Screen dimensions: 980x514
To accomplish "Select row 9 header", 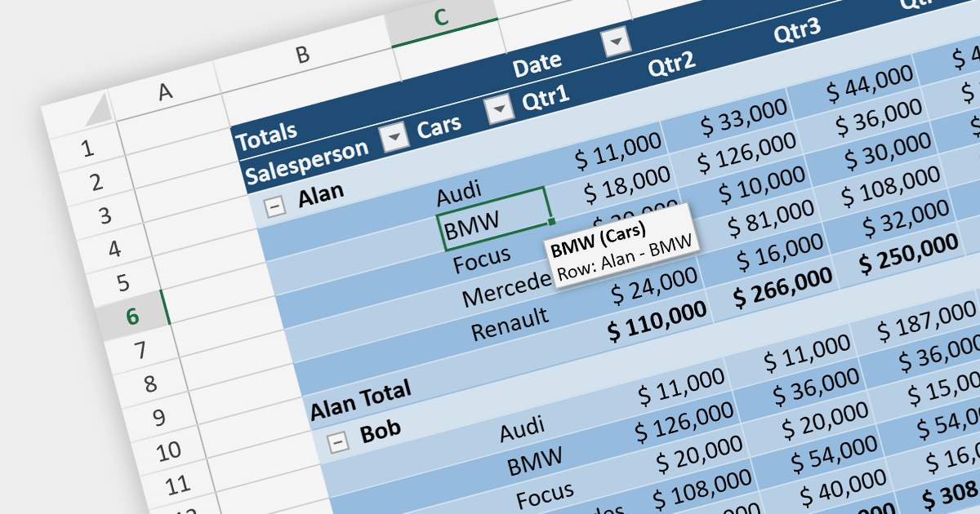I will tap(149, 418).
